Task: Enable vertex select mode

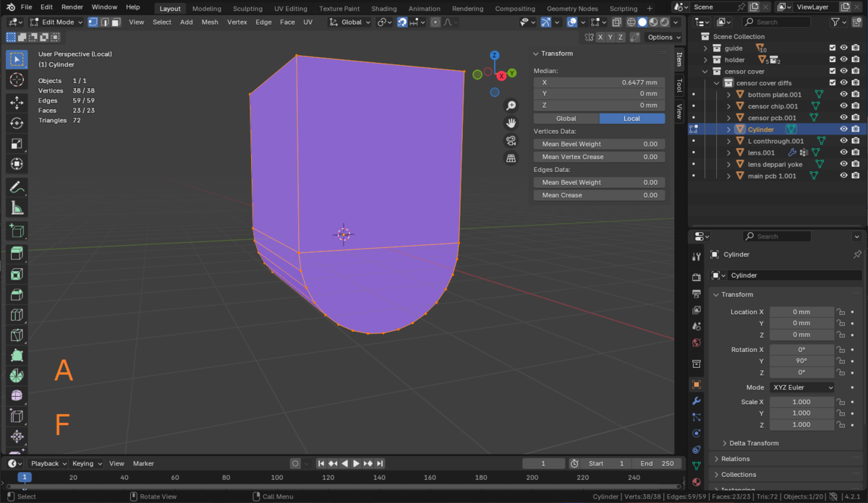Action: coord(93,22)
